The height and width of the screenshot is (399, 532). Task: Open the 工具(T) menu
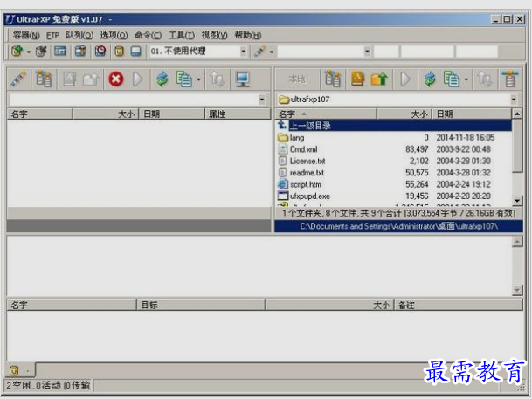[182, 35]
